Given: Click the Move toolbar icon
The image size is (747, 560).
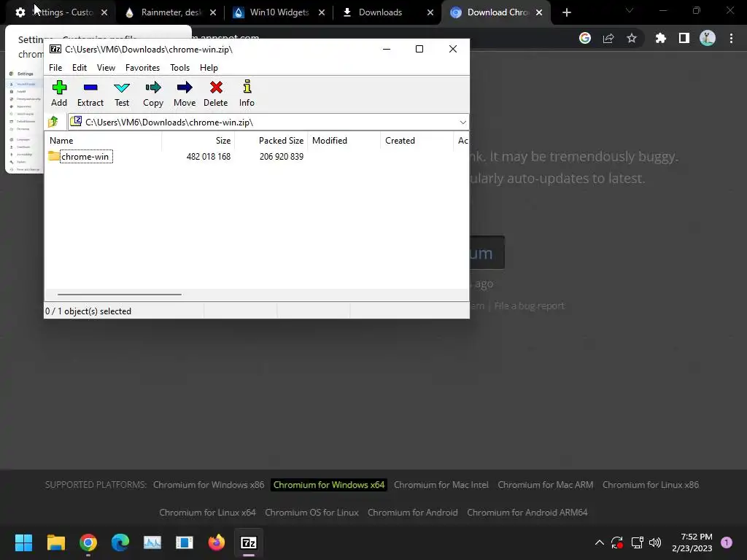Looking at the screenshot, I should [185, 94].
